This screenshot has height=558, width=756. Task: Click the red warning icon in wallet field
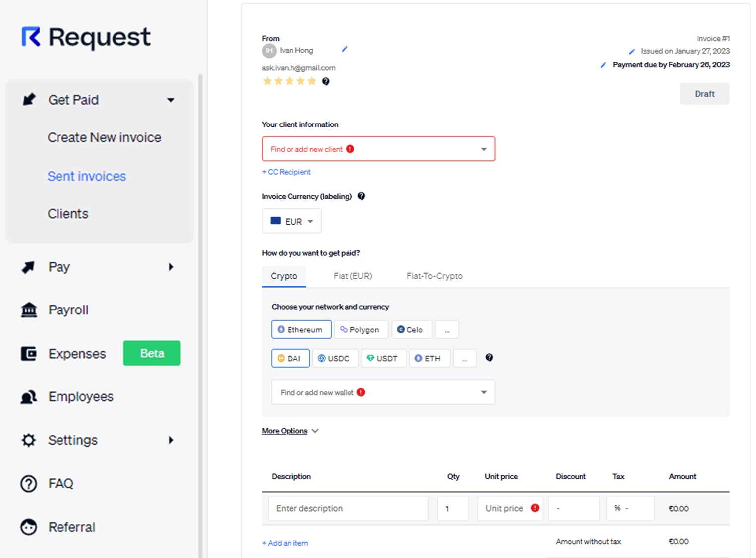[x=361, y=392]
